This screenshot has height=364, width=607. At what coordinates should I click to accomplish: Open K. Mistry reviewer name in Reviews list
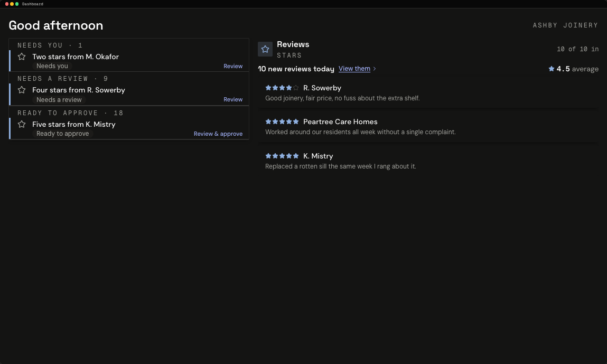coord(318,156)
